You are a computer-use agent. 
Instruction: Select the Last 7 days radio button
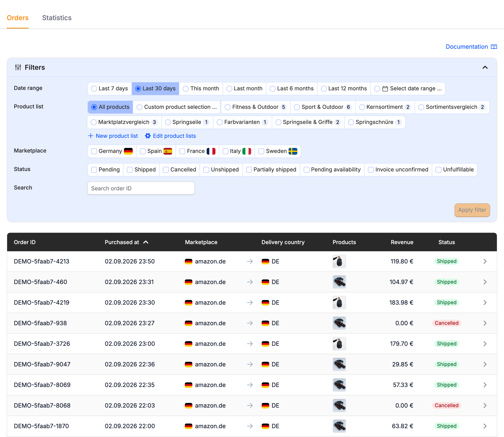click(94, 89)
